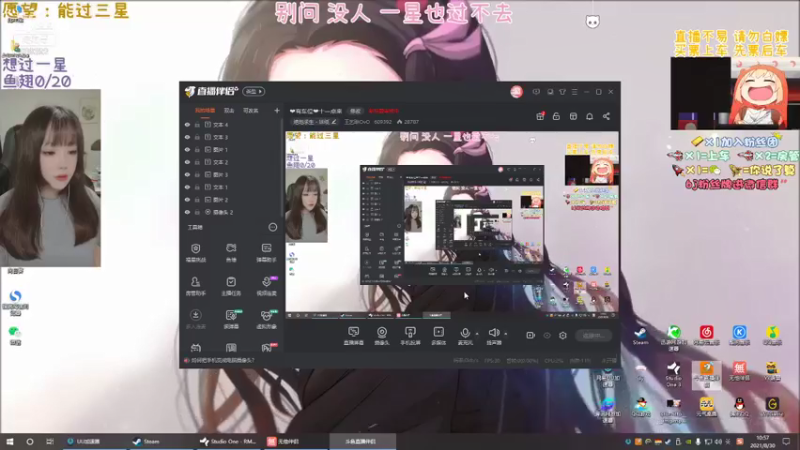Open the gift box icon above preview
This screenshot has height=450, width=800.
coord(540,116)
